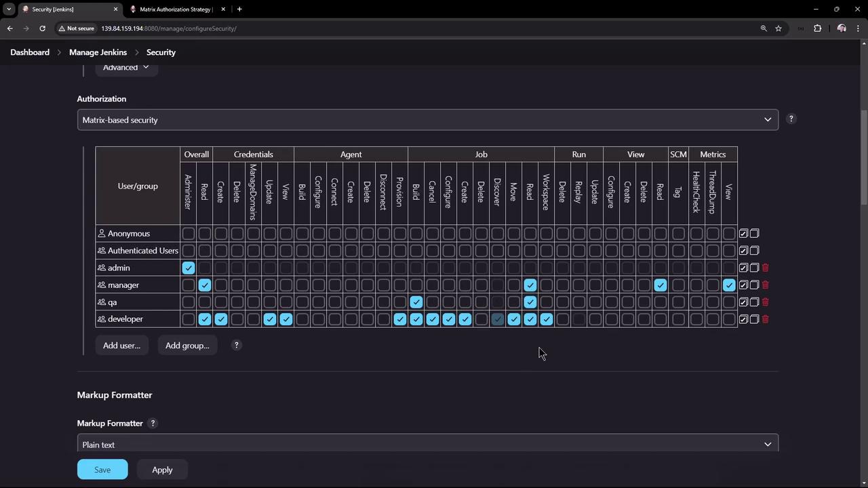Go back in browser history
The image size is (868, 488).
[x=9, y=28]
